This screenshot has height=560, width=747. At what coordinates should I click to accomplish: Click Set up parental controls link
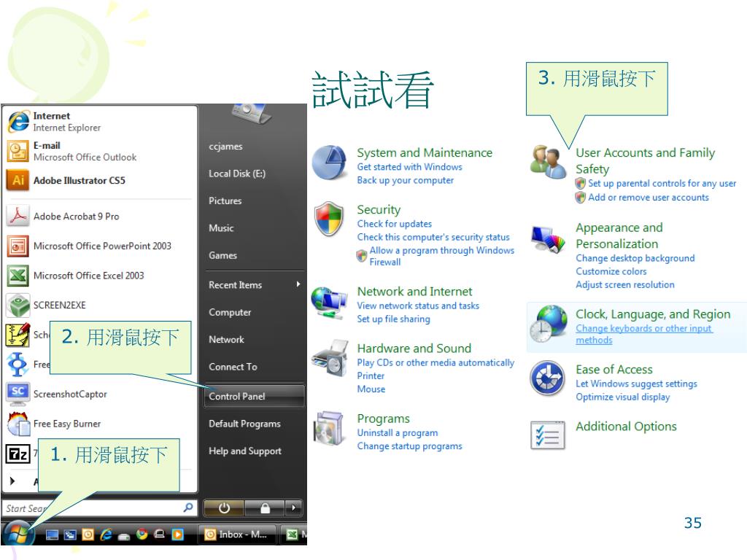[662, 183]
